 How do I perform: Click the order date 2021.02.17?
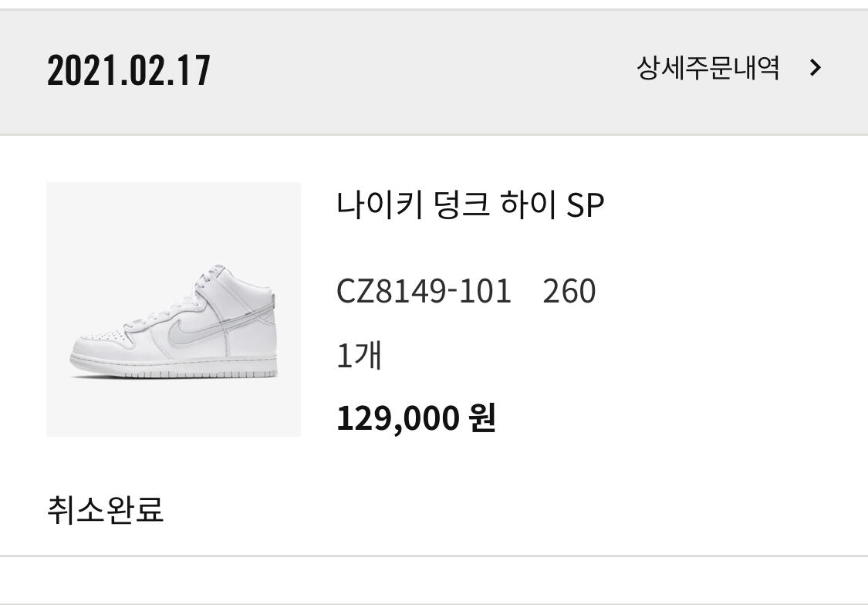[x=128, y=70]
